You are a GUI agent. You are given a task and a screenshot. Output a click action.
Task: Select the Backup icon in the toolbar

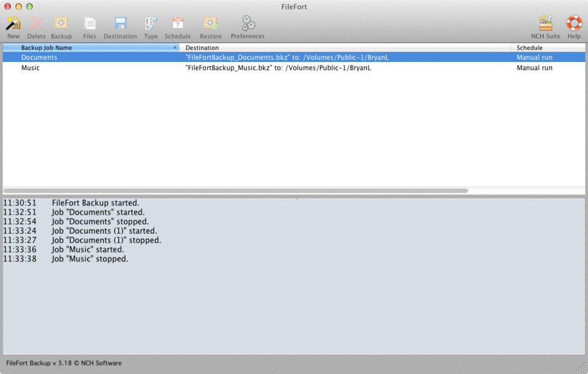pyautogui.click(x=61, y=25)
